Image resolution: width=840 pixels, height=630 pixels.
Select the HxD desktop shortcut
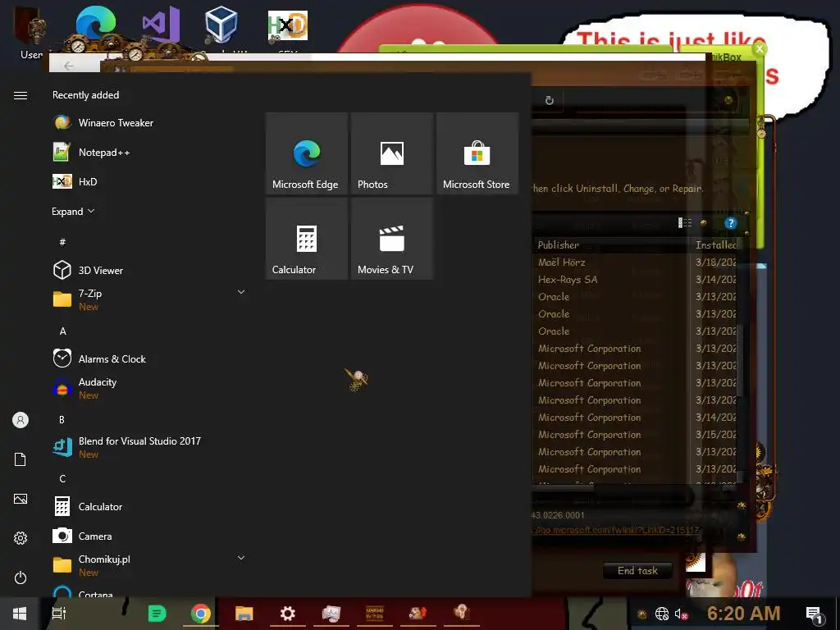(x=288, y=25)
